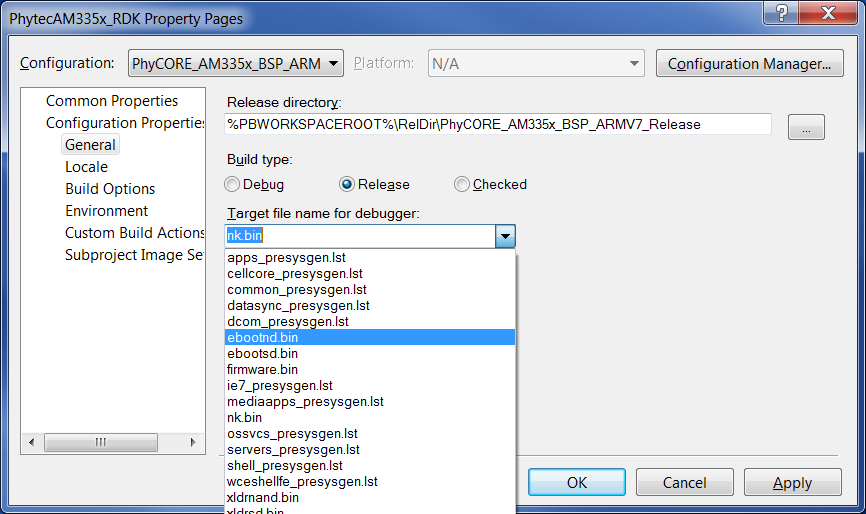This screenshot has width=866, height=514.
Task: Choose wceshellfe_presysgen.lst from the list
Action: coord(370,481)
